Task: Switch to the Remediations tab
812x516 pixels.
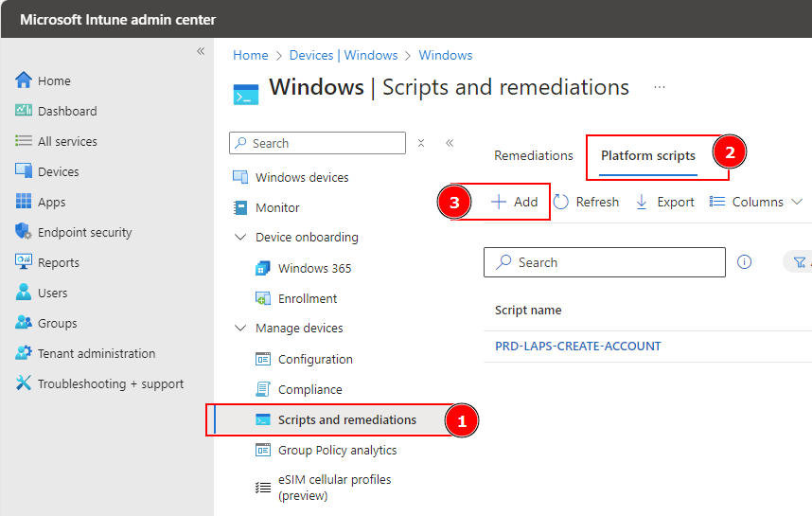Action: pos(534,155)
